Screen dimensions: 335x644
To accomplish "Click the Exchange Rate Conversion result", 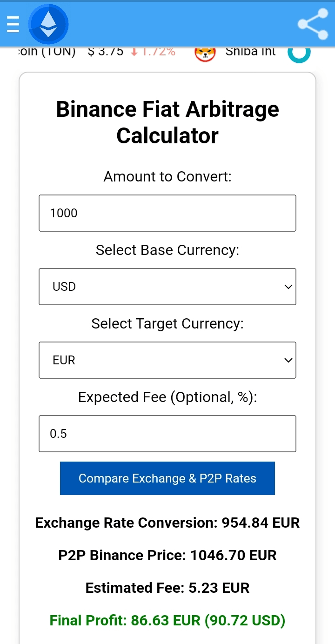I will click(167, 523).
